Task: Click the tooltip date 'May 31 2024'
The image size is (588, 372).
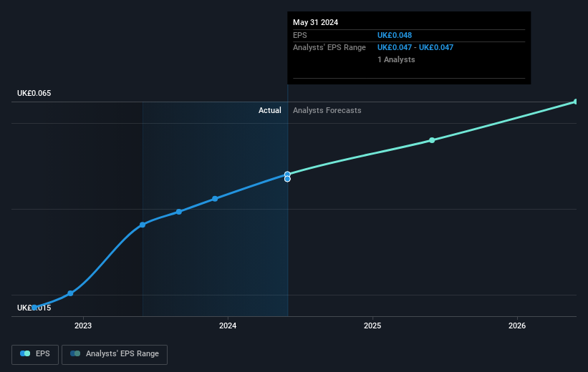Action: (315, 22)
